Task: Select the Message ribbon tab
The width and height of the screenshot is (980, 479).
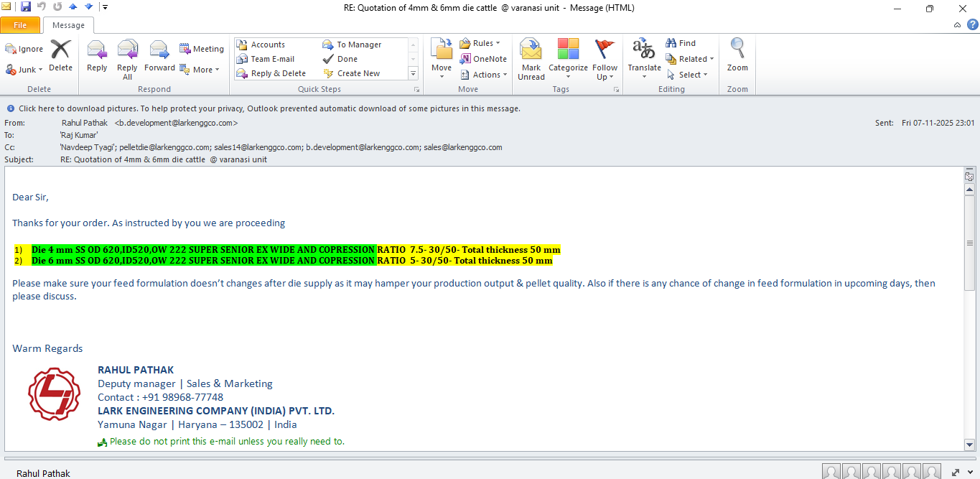Action: [x=68, y=25]
